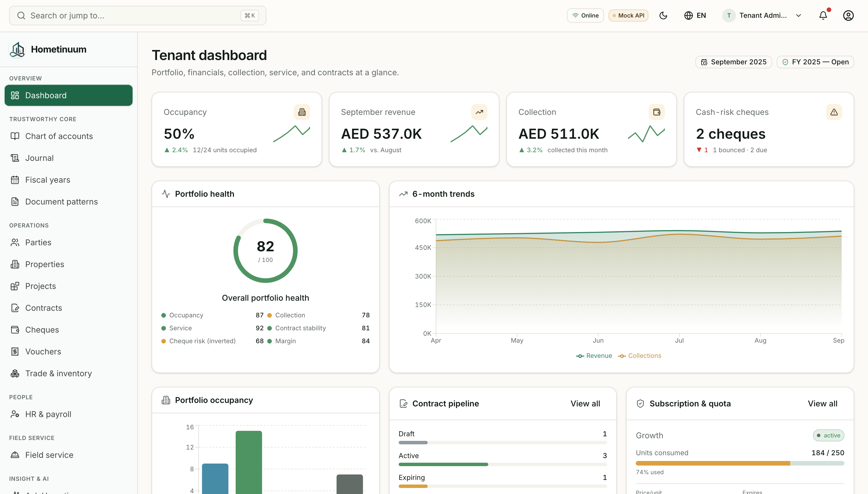This screenshot has width=868, height=494.
Task: Click the Subscription & quota shield icon
Action: coord(640,404)
